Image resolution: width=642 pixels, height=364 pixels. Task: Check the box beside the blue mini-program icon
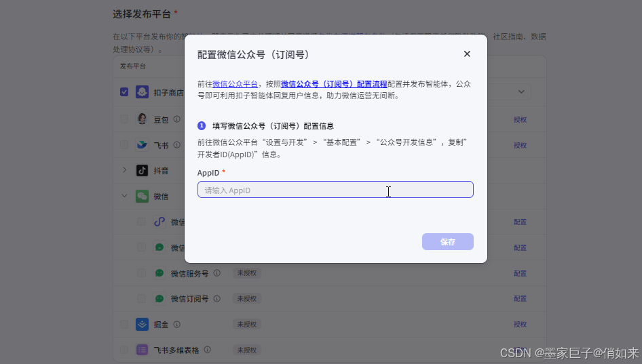coord(141,222)
